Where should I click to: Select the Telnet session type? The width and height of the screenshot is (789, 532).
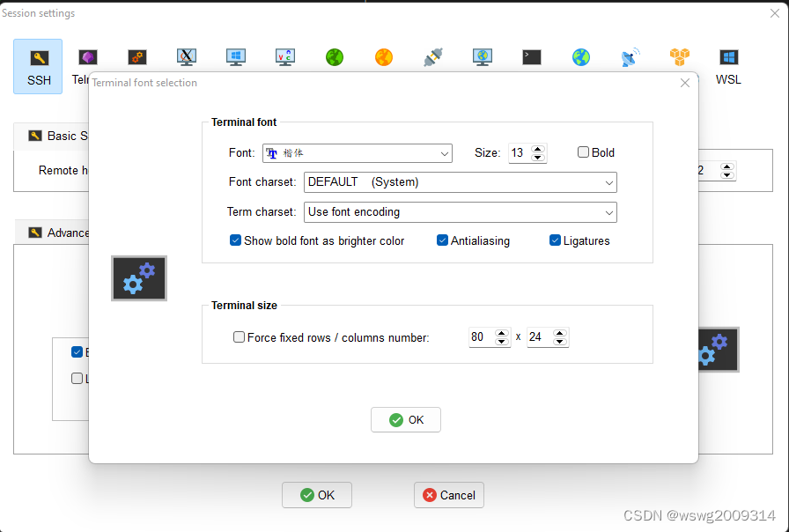point(87,56)
